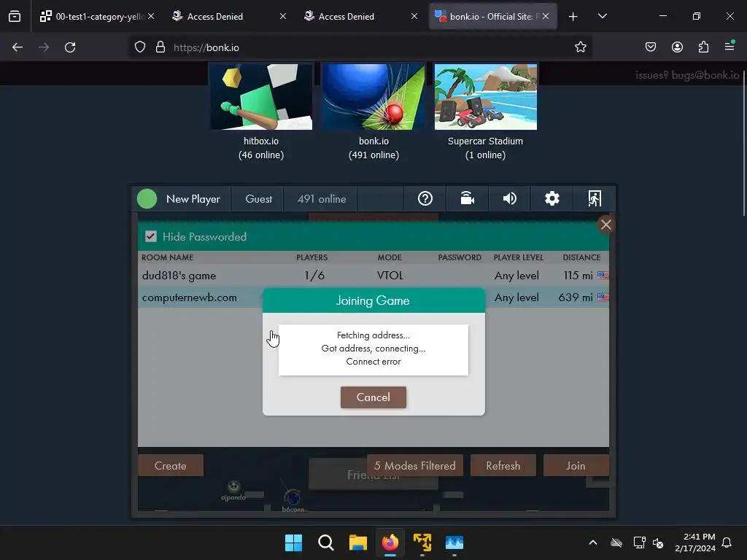Click the address bar showing https://bonk.io

tap(362, 47)
